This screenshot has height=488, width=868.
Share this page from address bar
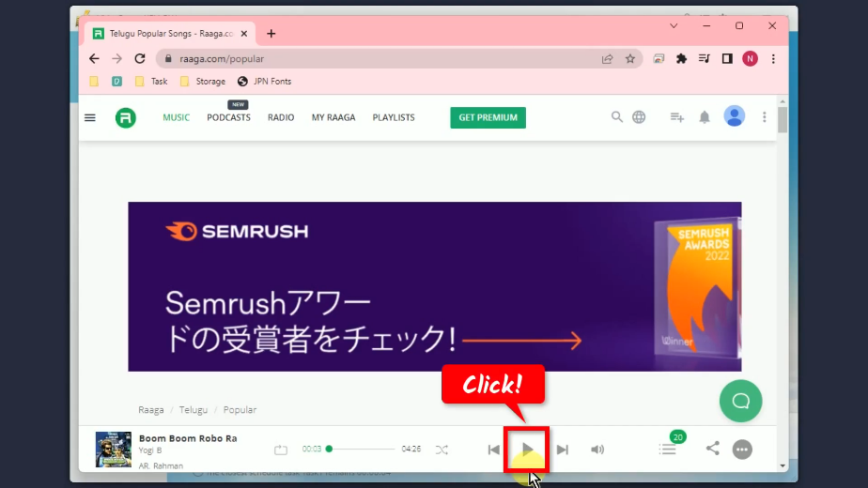click(607, 58)
